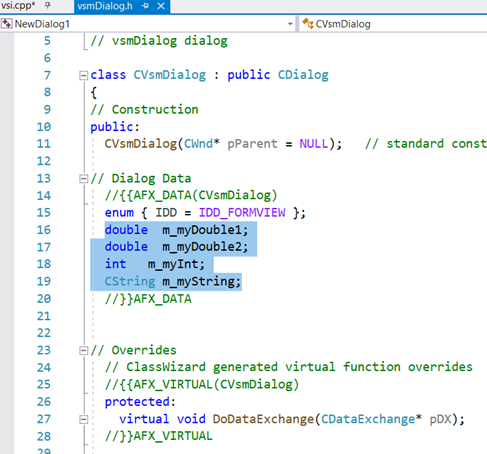The width and height of the screenshot is (487, 454).
Task: Collapse the class CVsmDialog block
Action: (x=83, y=76)
